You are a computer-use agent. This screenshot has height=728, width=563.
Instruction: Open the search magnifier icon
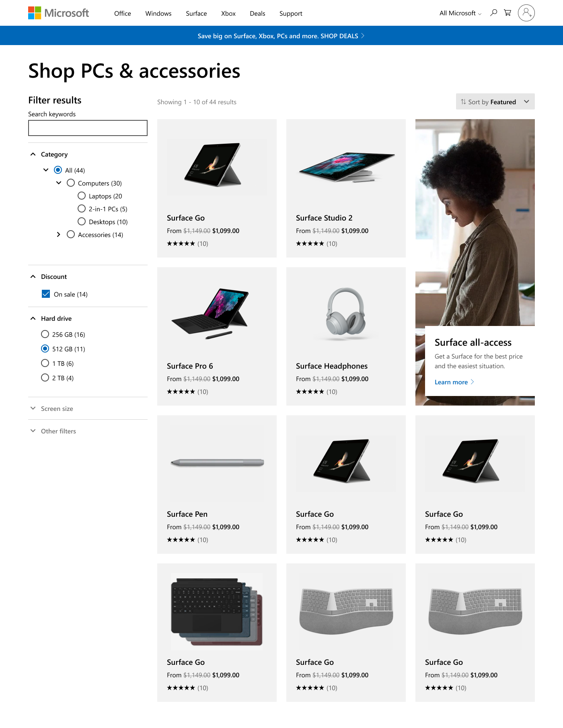coord(493,13)
